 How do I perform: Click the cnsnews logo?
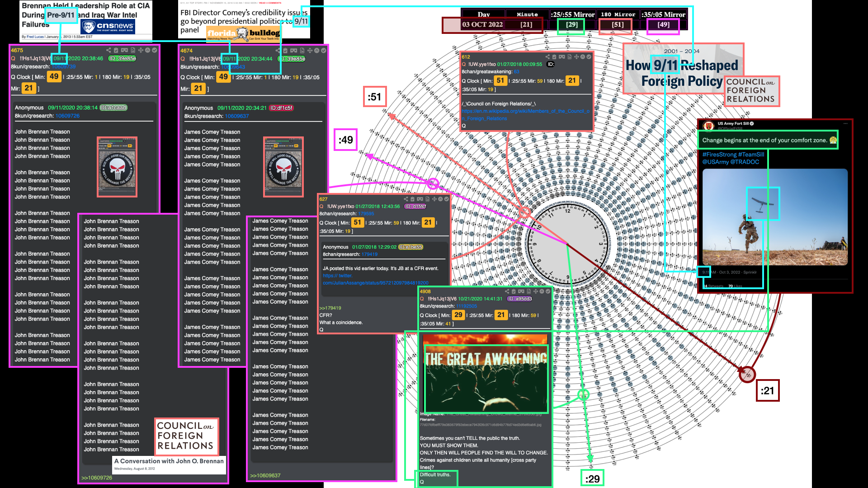click(108, 27)
